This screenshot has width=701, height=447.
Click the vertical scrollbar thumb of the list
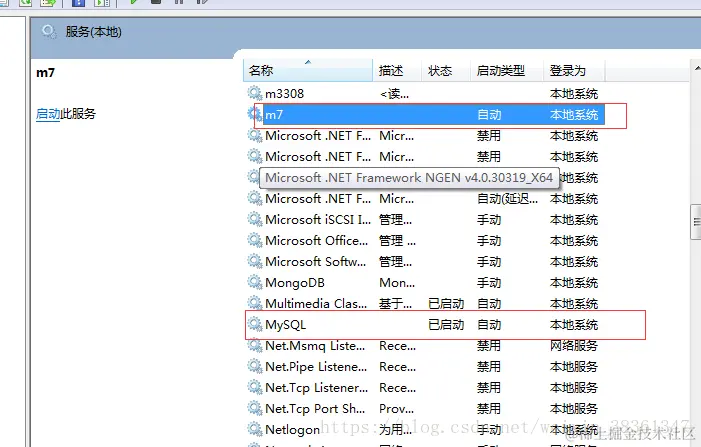click(696, 222)
